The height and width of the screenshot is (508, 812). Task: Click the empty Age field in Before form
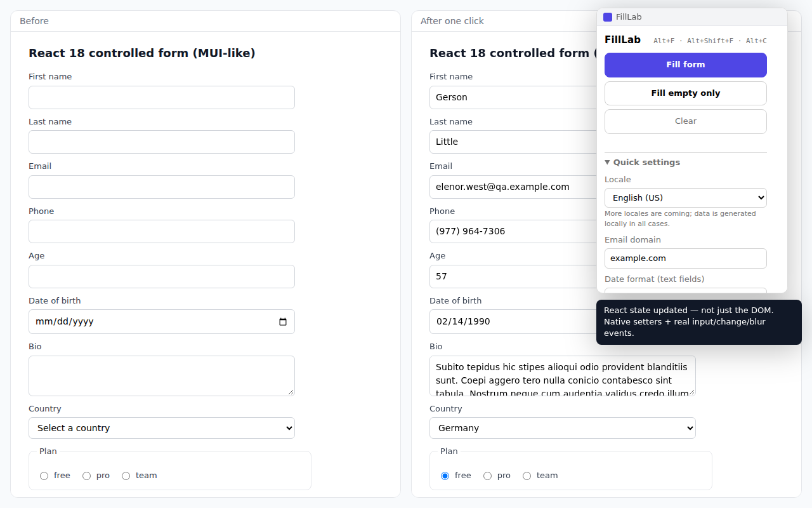pos(162,277)
